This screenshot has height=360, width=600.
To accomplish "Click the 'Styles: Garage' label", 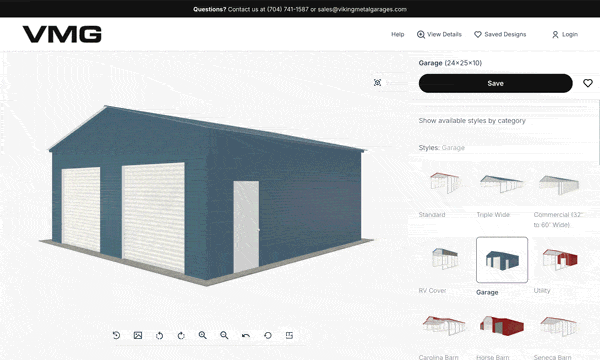I will (442, 148).
